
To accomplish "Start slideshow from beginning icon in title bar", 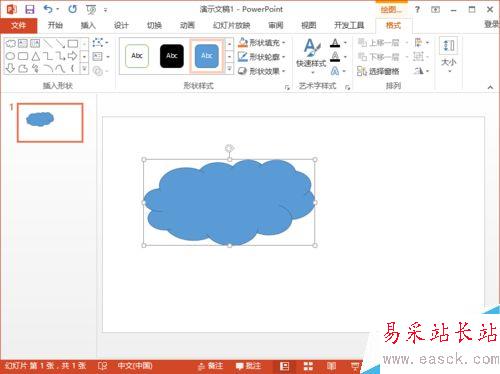I will point(91,10).
